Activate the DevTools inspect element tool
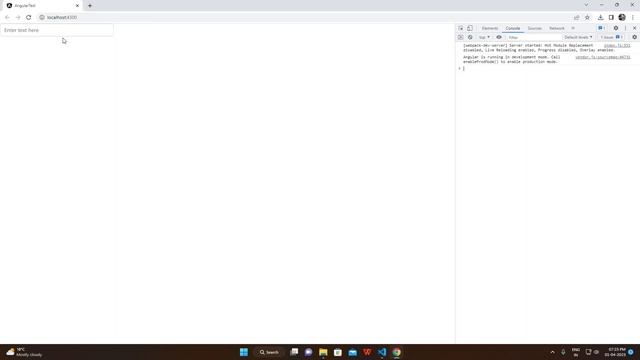Screen dimensions: 640x360 click(461, 28)
